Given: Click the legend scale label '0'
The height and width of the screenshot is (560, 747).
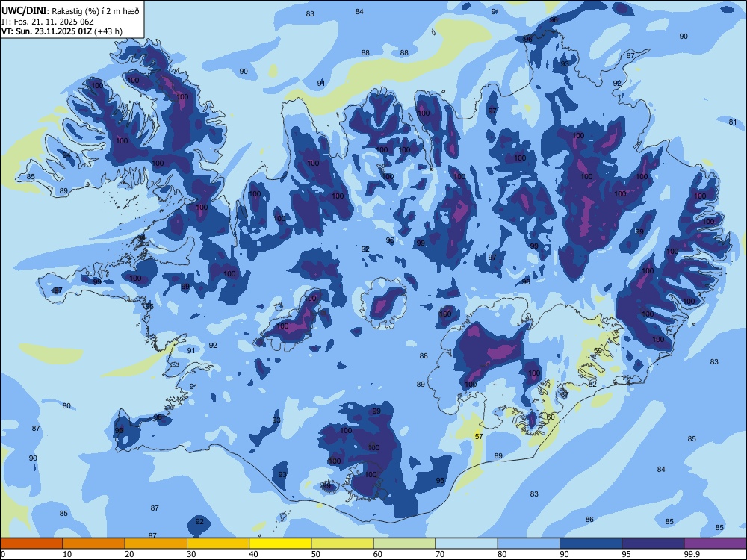Looking at the screenshot, I should (x=3, y=554).
